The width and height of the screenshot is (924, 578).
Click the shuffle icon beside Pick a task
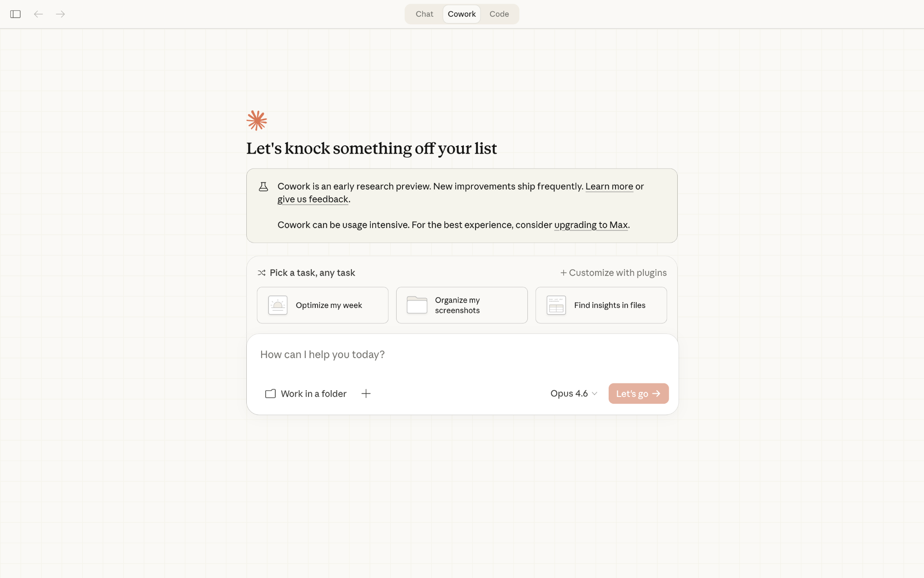tap(262, 273)
